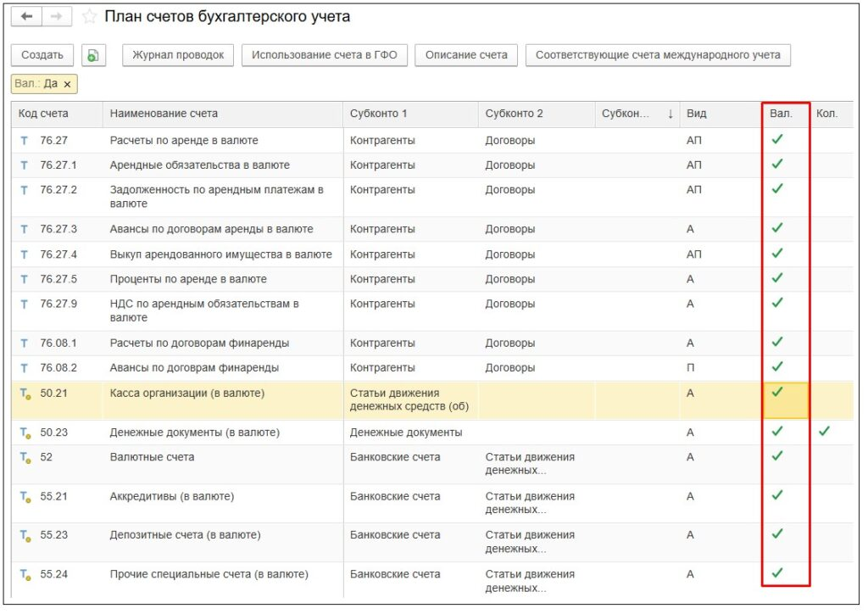Click the green document icon beside Создать
This screenshot has height=614, width=868.
[x=93, y=55]
